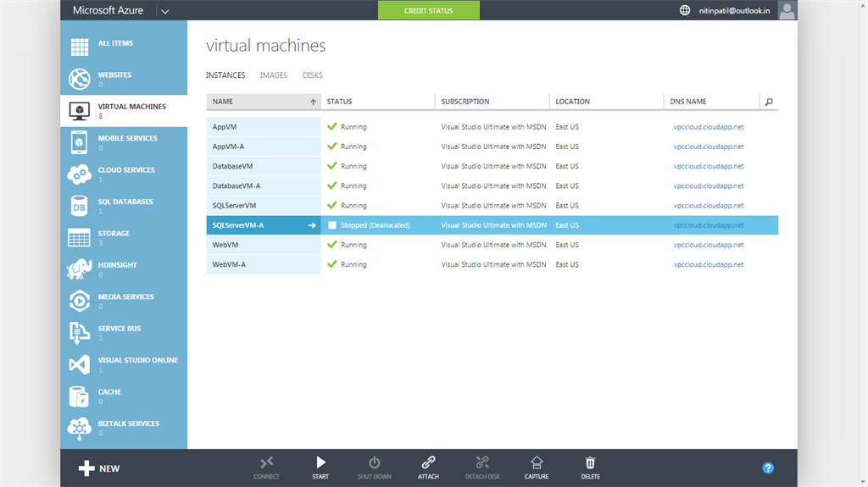Open the language globe icon

[x=685, y=10]
